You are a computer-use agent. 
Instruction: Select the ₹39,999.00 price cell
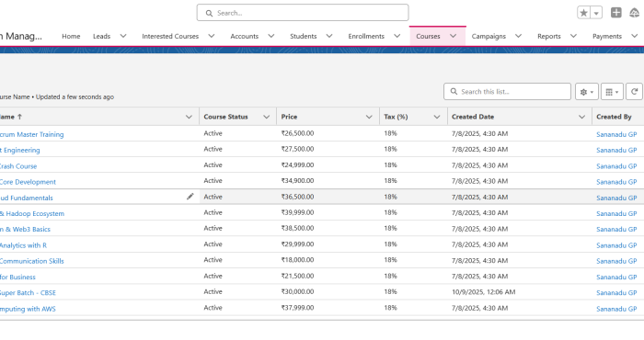[x=297, y=213]
